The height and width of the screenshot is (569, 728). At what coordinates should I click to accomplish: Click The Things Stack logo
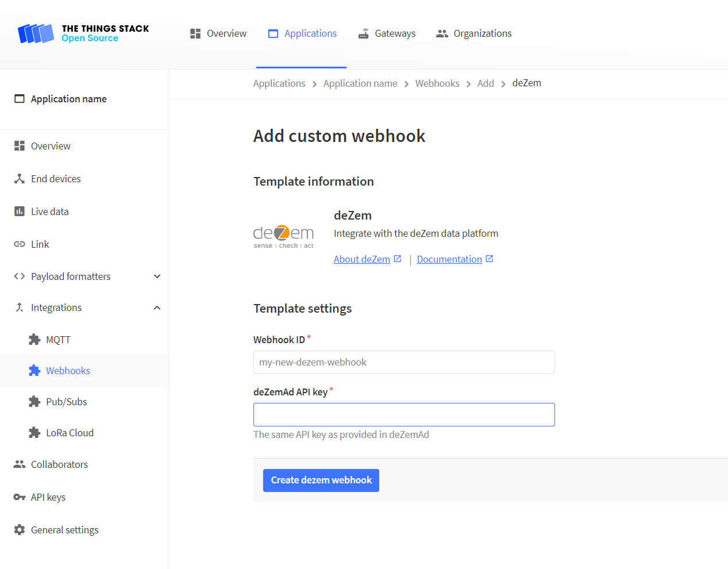tap(82, 33)
